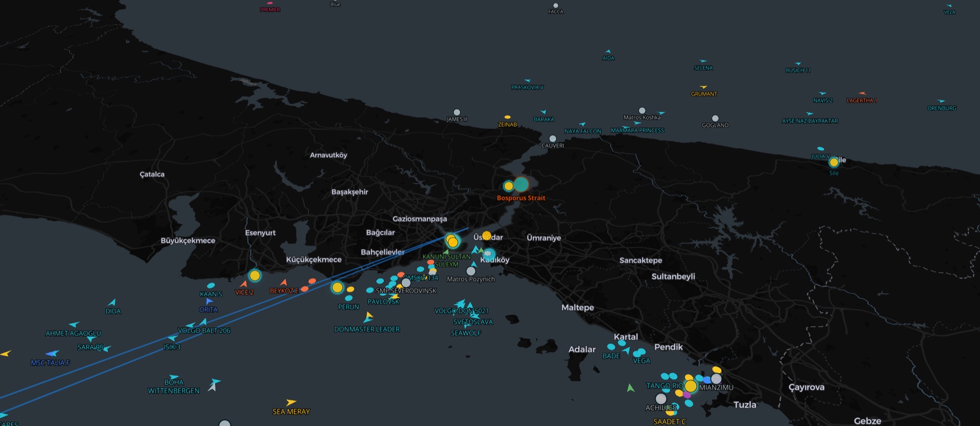Click the ORENBURG vessel label
This screenshot has width=980, height=426.
coord(942,108)
